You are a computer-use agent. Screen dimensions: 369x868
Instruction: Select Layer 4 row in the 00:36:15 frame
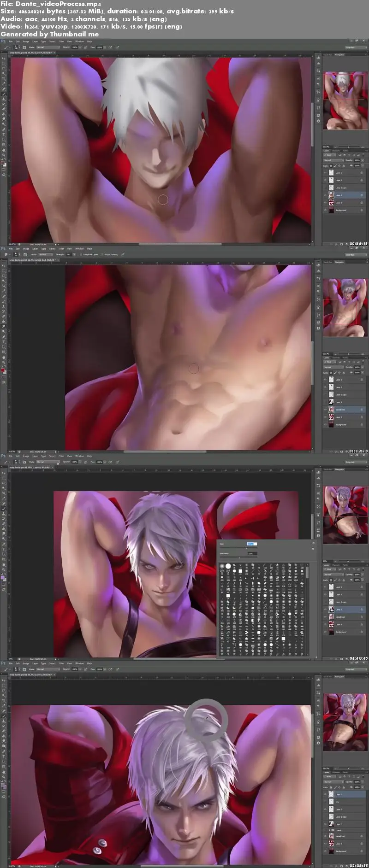pos(344,195)
